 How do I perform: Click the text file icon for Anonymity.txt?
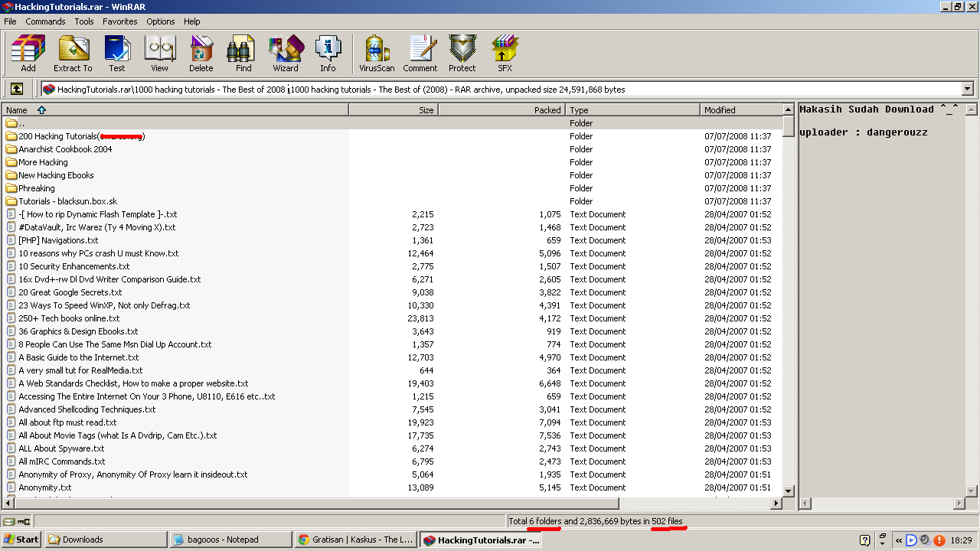tap(11, 487)
